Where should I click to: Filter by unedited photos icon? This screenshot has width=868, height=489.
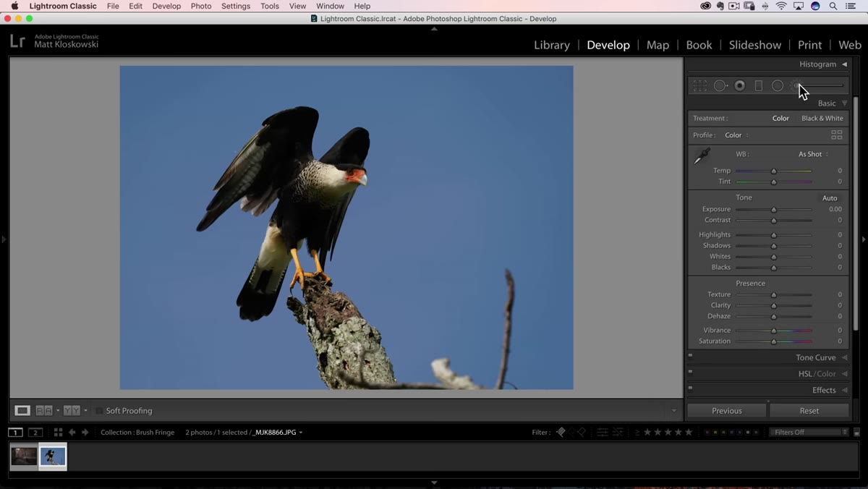[618, 432]
